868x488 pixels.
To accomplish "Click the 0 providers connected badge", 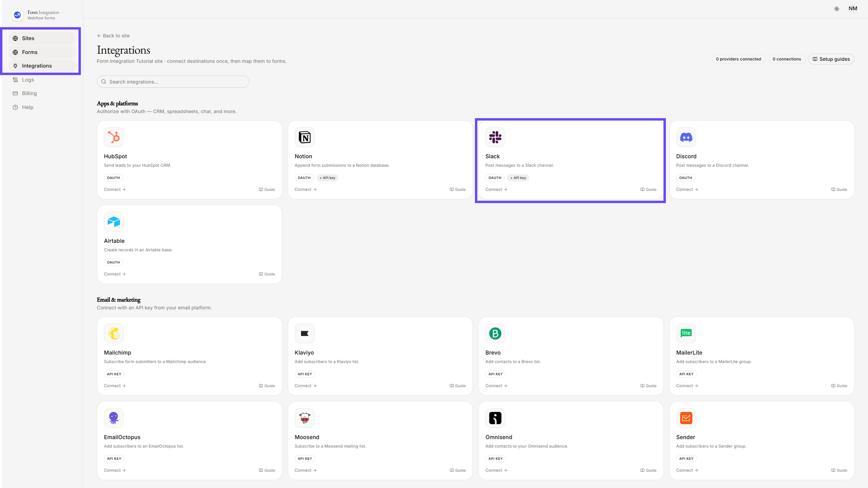I will point(738,59).
